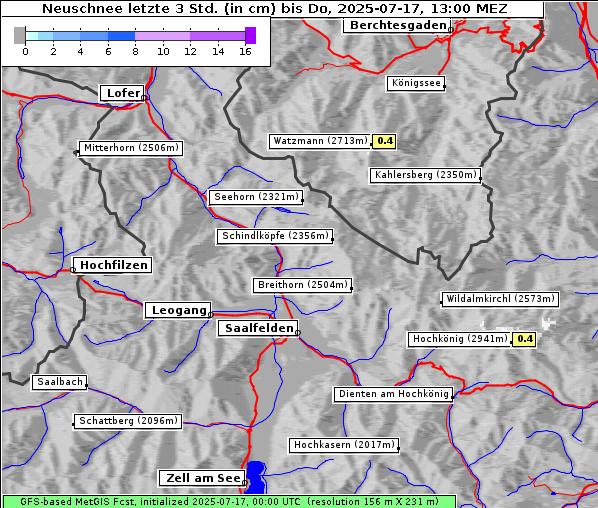Select the Kahlersberg (2350m) label
This screenshot has width=598, height=508.
[x=425, y=175]
